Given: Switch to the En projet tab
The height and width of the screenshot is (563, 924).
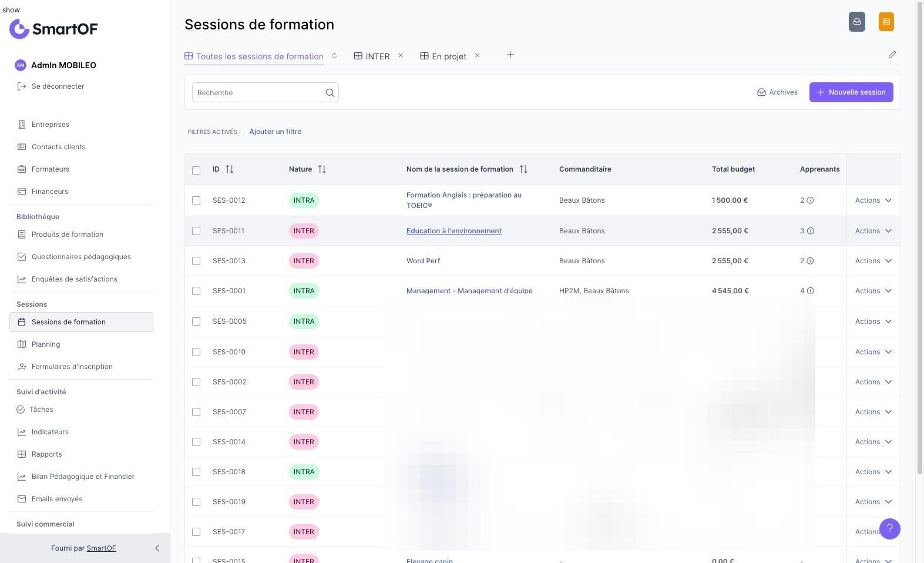Looking at the screenshot, I should 443,56.
